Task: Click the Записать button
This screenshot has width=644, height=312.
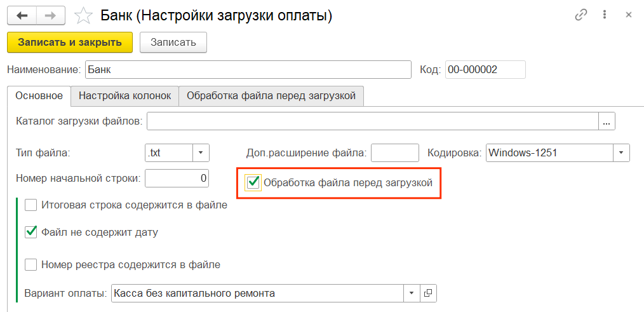Action: click(x=173, y=42)
